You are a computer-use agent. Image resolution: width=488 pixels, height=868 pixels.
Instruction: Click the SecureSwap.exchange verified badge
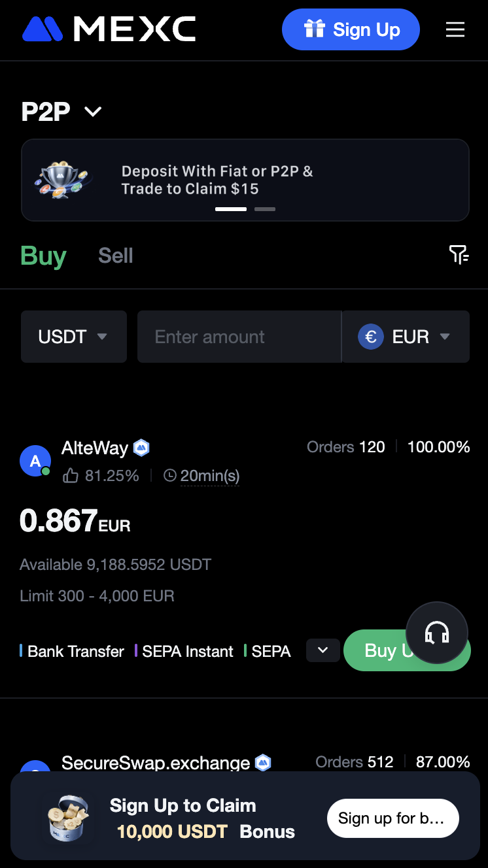click(263, 763)
